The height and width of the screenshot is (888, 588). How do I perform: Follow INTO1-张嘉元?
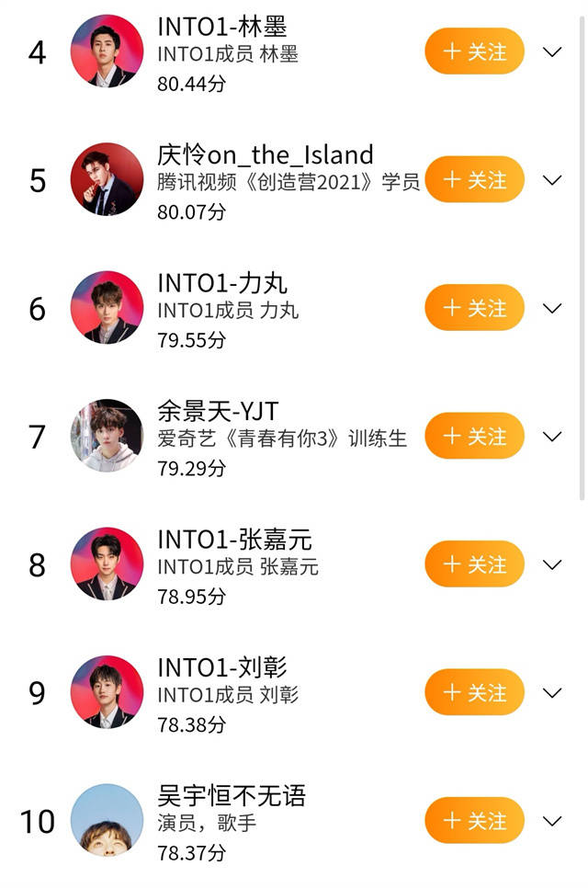[474, 564]
